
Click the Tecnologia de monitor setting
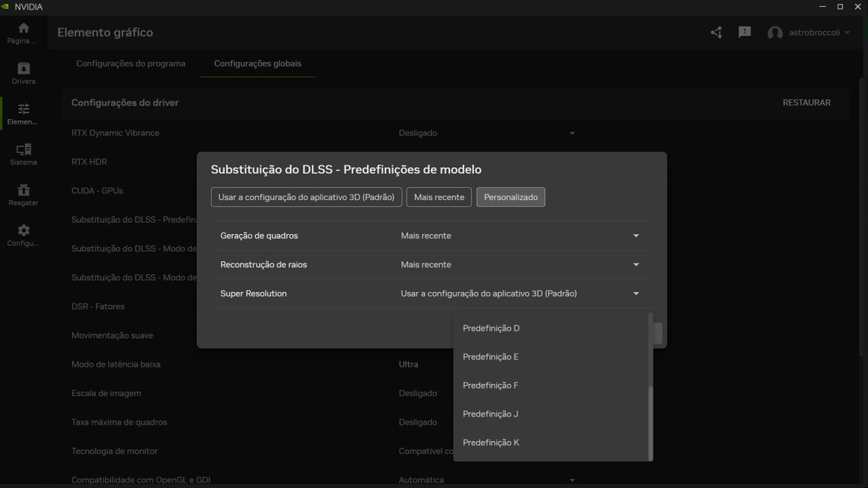114,451
